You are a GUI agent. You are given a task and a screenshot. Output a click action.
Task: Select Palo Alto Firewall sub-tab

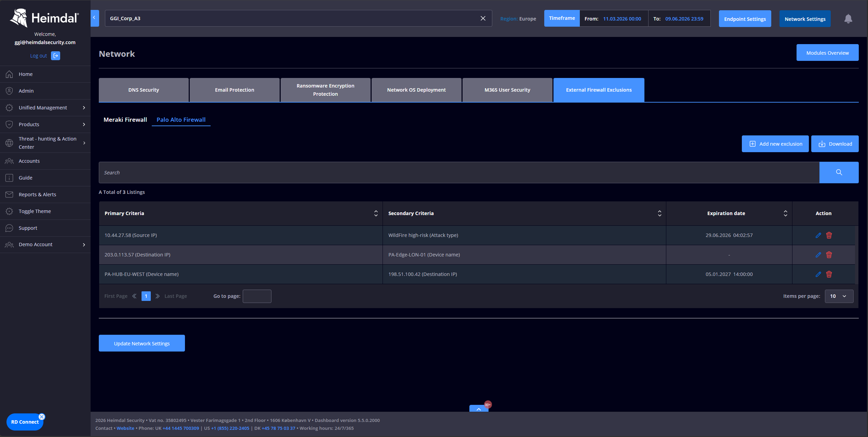click(181, 120)
